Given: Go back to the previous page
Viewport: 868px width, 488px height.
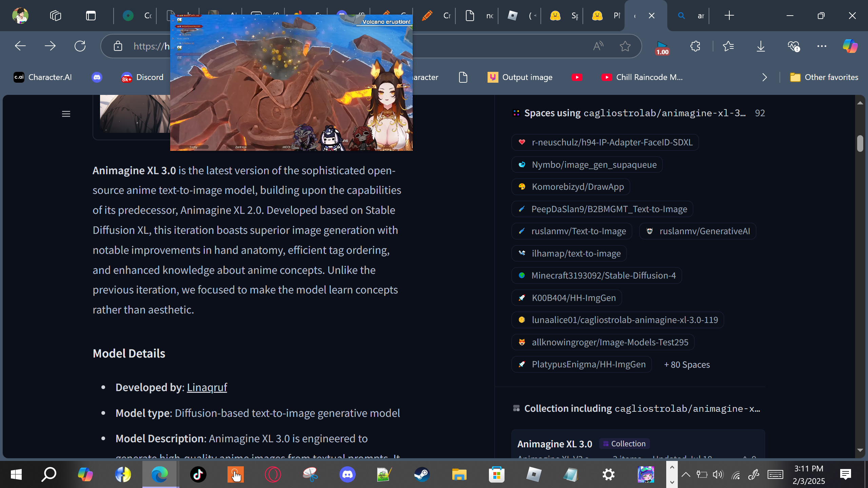Looking at the screenshot, I should pyautogui.click(x=20, y=46).
